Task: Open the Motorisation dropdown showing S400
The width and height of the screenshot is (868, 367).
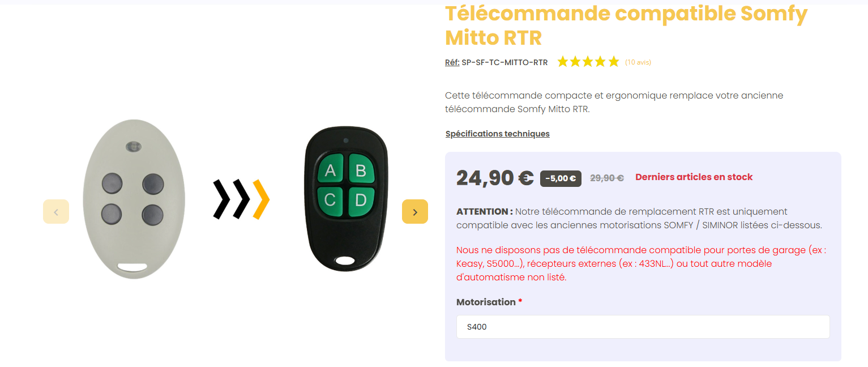Action: point(643,327)
